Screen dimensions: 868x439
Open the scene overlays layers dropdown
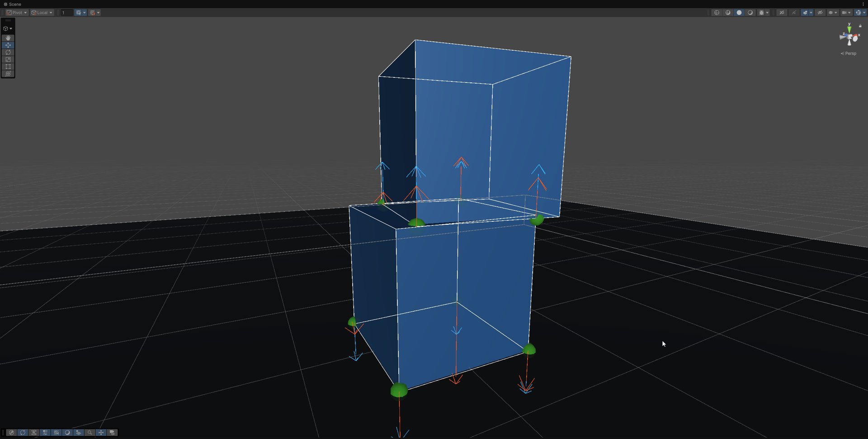click(833, 13)
